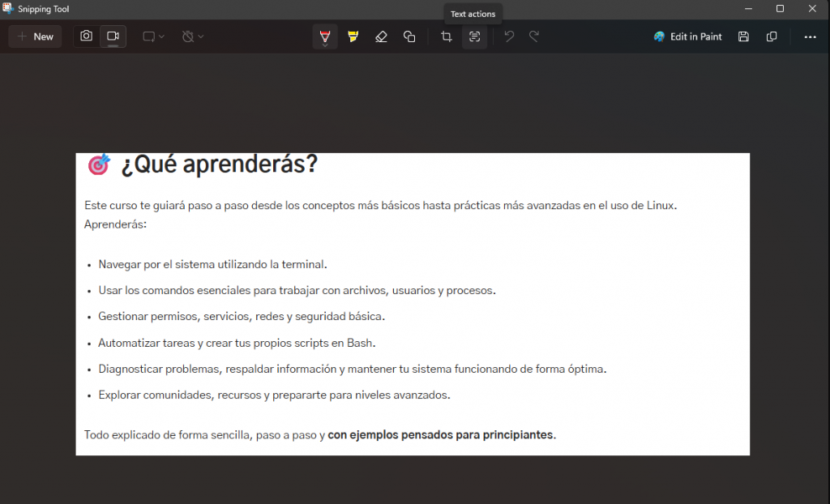
Task: Switch to video Record mode
Action: pos(113,36)
